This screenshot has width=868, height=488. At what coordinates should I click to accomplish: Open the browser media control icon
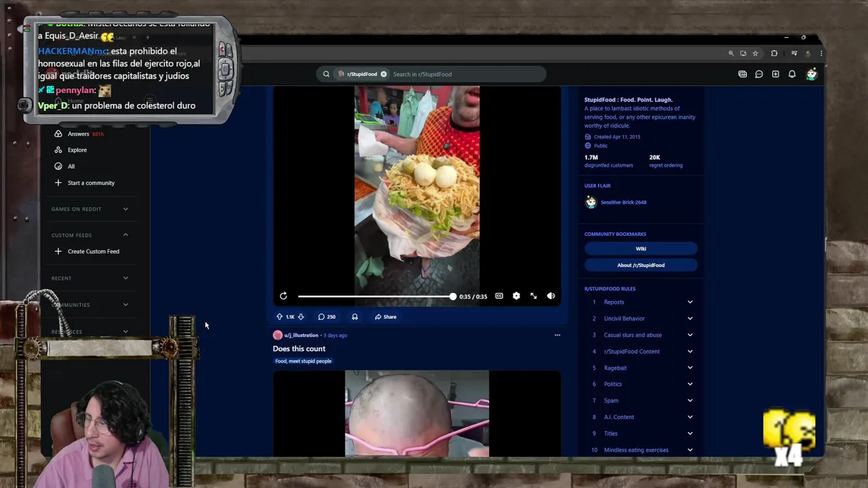pyautogui.click(x=794, y=53)
